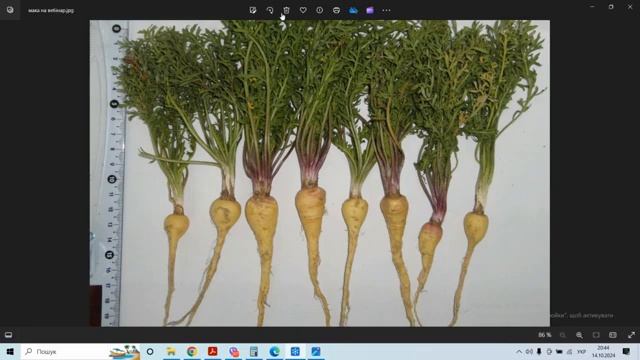Click the 86 % zoom level
This screenshot has height=360, width=640.
544,335
